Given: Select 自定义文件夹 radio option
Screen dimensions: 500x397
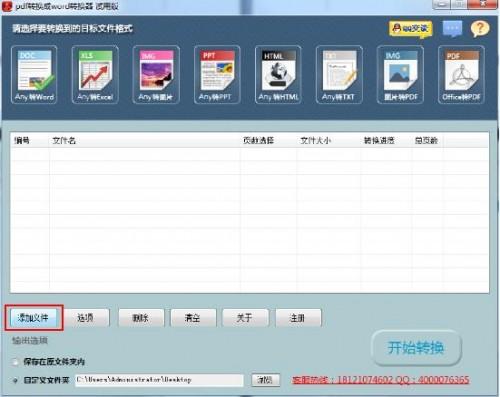Looking at the screenshot, I should point(15,380).
